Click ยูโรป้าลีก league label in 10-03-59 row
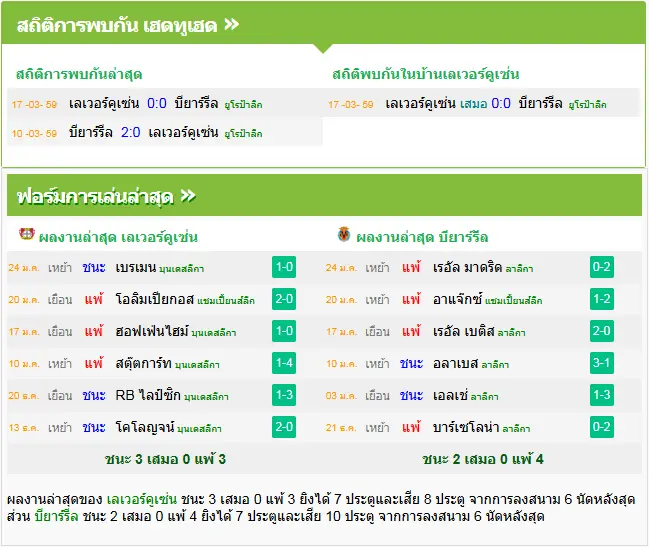The image size is (649, 547). coord(243,134)
